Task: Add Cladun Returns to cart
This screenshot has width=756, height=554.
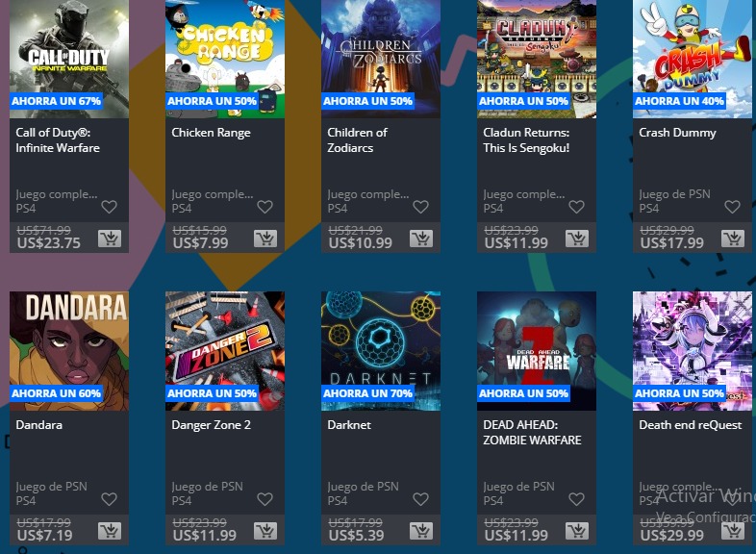Action: 577,239
